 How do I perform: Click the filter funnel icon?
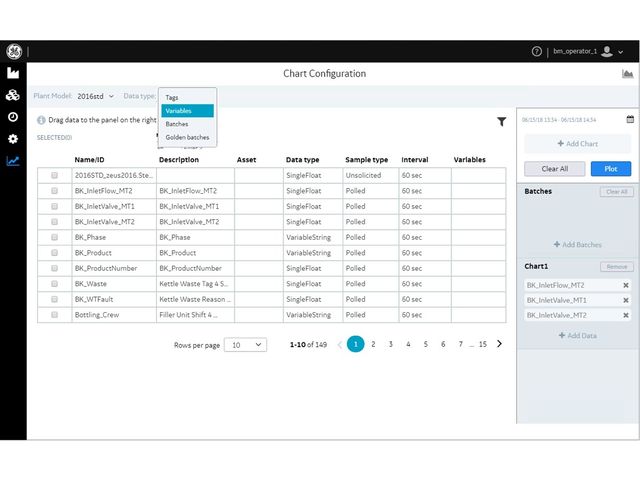point(501,122)
